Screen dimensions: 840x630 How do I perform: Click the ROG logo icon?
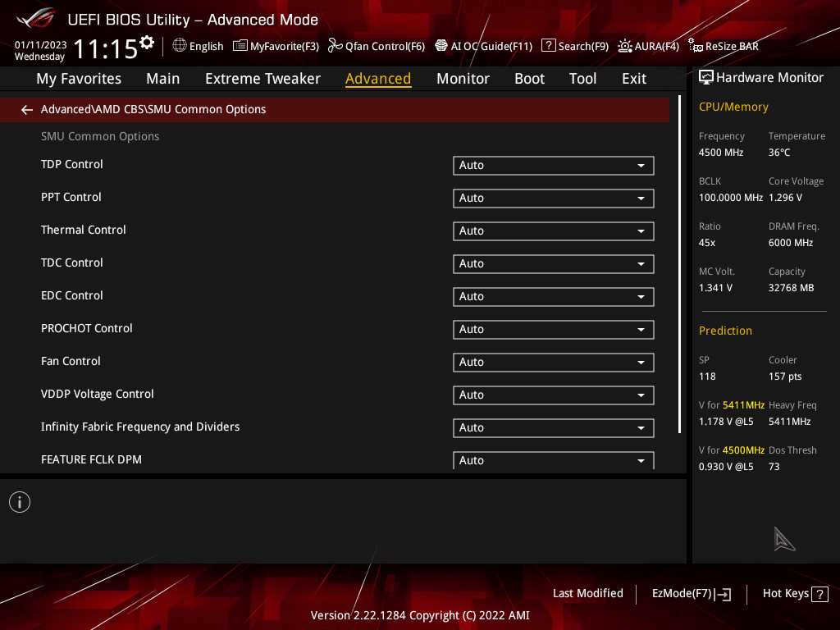click(36, 19)
